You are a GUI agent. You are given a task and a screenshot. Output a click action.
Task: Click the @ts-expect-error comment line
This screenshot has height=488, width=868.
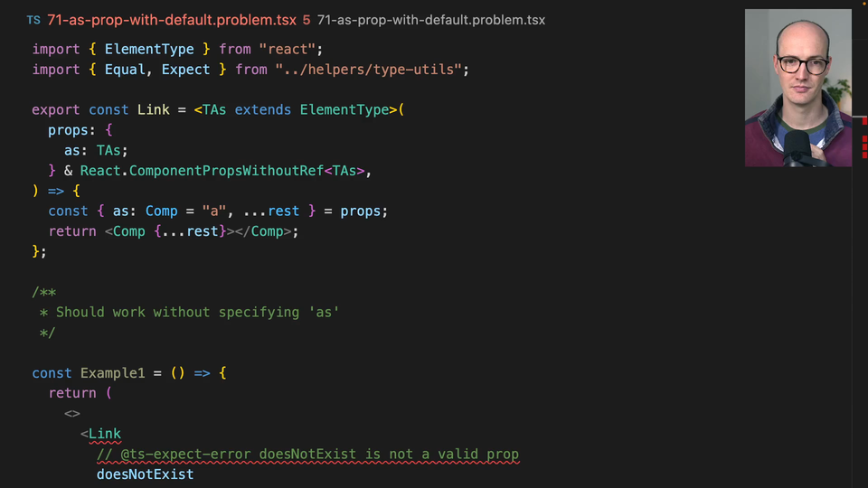(307, 454)
